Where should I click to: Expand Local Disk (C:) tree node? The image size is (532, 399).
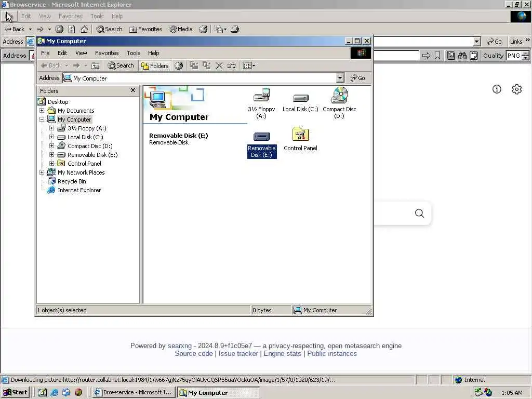point(51,137)
